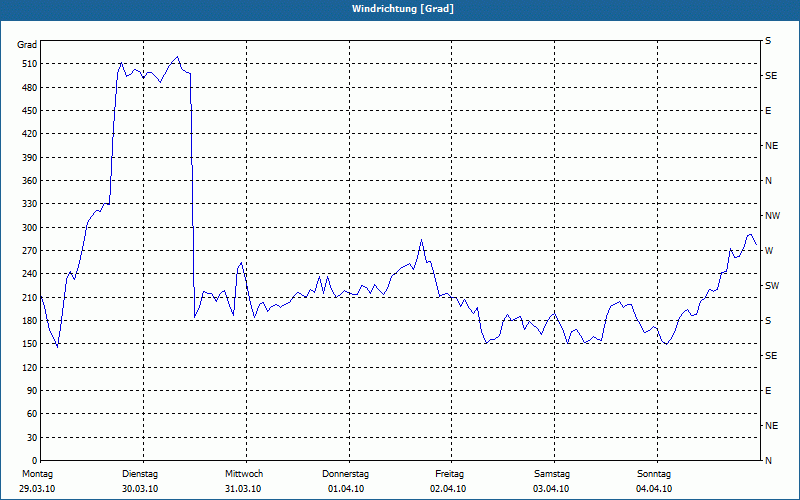Click the date 04.04.10
This screenshot has width=800, height=500.
click(x=654, y=489)
